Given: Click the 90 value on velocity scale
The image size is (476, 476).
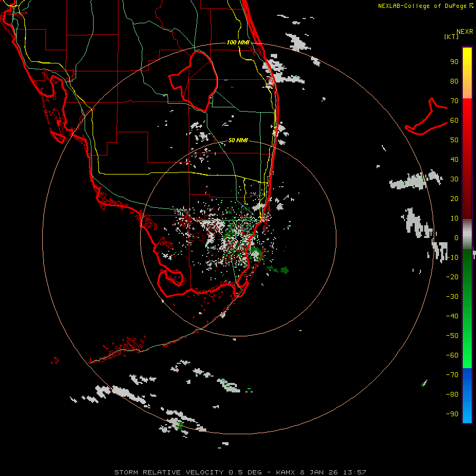Looking at the screenshot, I should point(454,62).
